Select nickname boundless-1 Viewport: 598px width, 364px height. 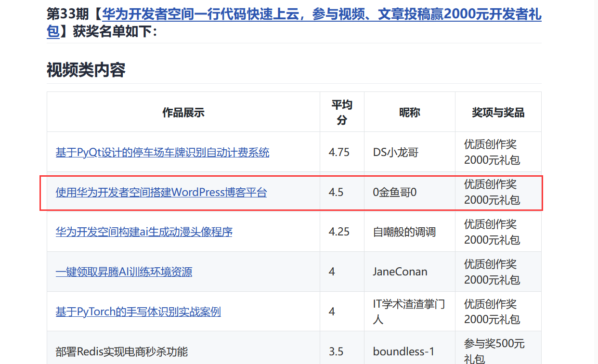[x=403, y=351]
